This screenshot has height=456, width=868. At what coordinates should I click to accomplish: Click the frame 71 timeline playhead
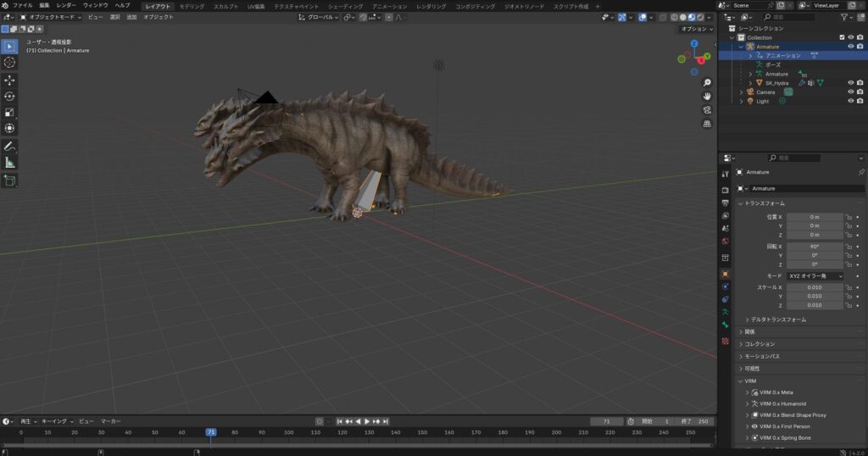point(211,432)
